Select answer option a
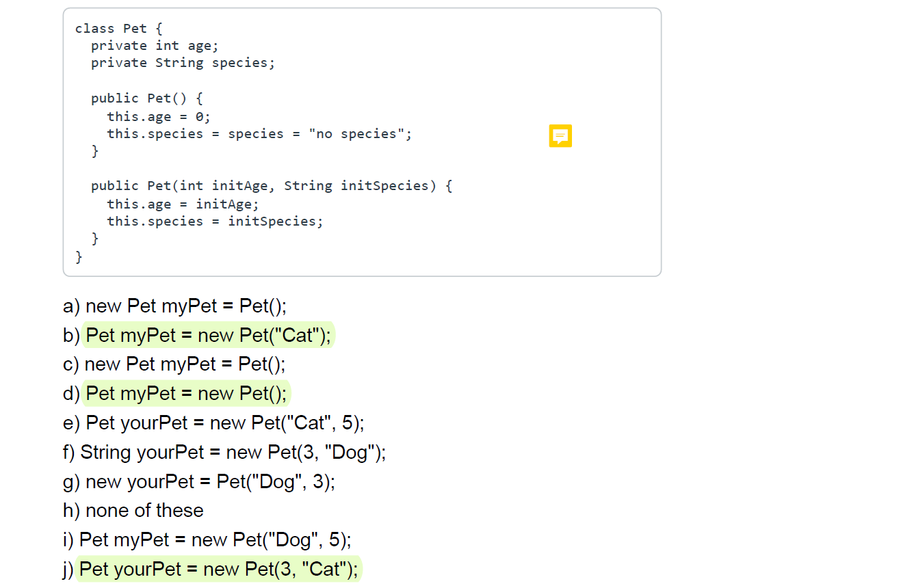899x588 pixels. click(174, 306)
